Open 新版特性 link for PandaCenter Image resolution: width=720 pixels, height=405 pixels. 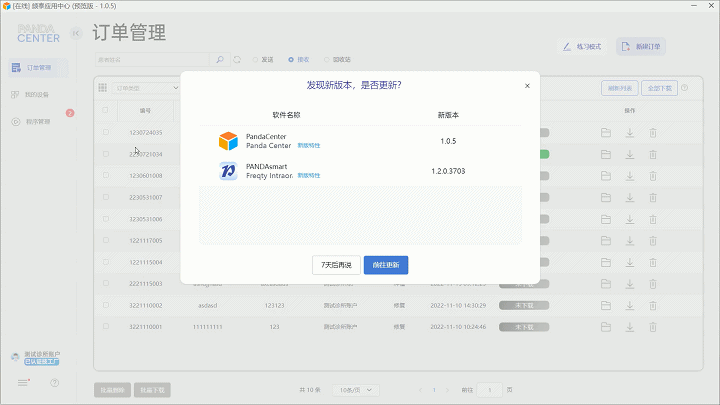pyautogui.click(x=309, y=146)
